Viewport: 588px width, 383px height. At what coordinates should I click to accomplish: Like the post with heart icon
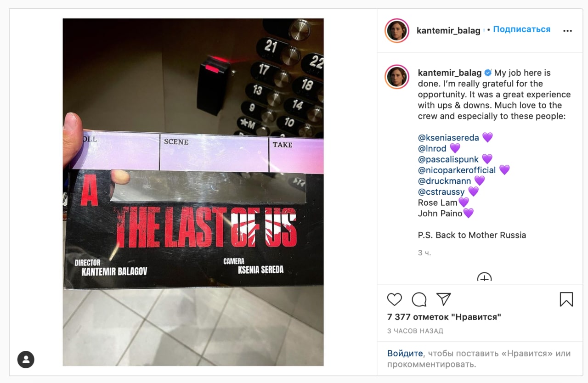click(x=395, y=299)
